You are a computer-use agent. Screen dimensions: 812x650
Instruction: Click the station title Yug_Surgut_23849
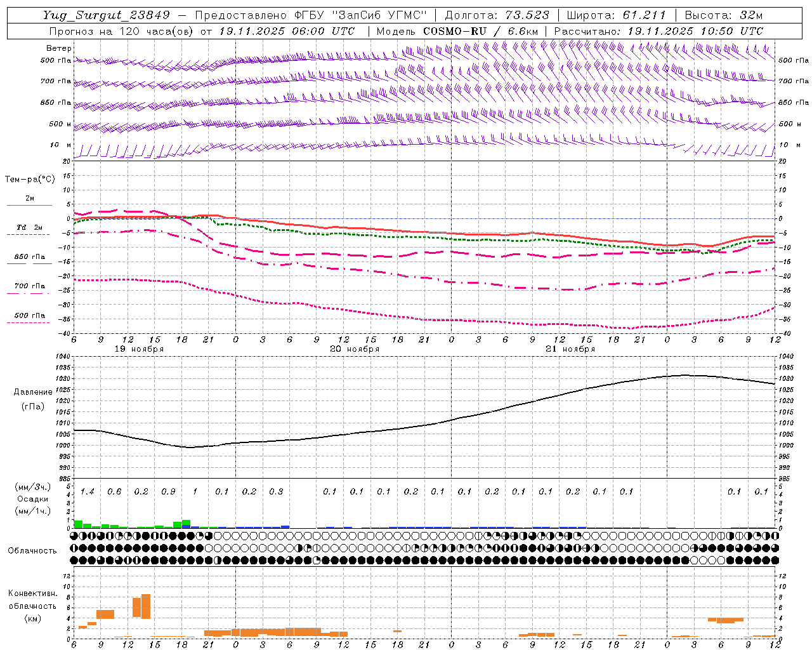pos(107,15)
